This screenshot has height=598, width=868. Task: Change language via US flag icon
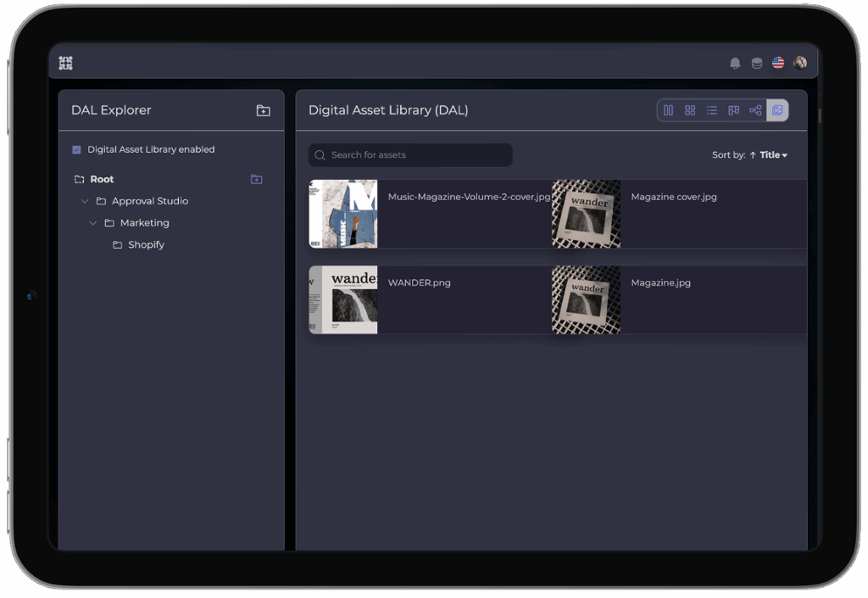[778, 63]
